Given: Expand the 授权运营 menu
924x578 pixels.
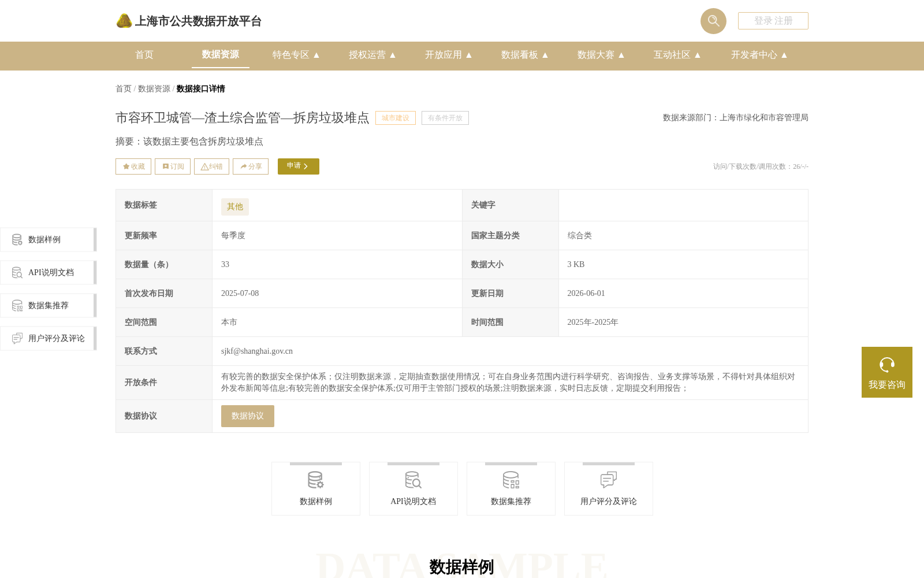Looking at the screenshot, I should coord(372,55).
